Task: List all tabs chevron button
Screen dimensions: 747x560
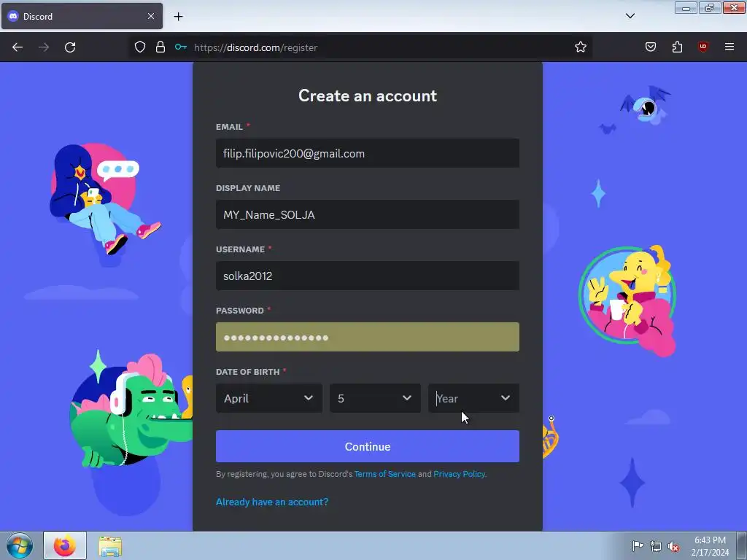Action: tap(630, 16)
